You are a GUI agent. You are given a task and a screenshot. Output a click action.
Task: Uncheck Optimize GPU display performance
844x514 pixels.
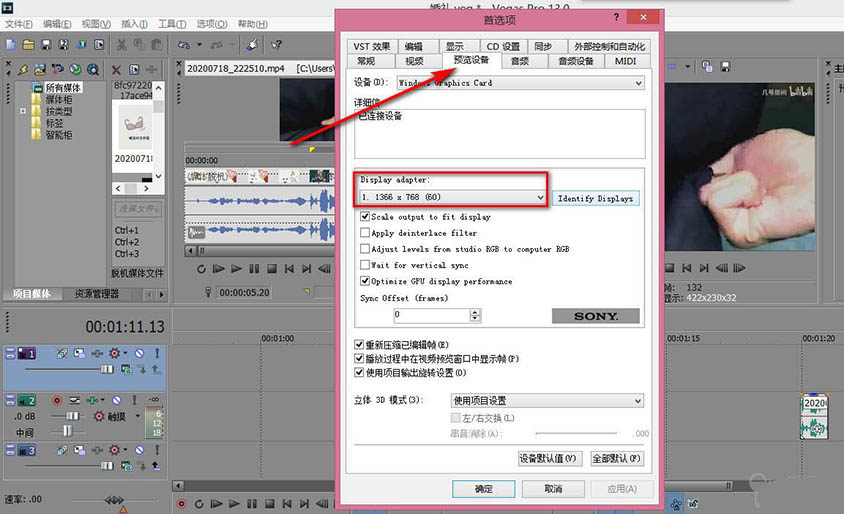coord(365,281)
